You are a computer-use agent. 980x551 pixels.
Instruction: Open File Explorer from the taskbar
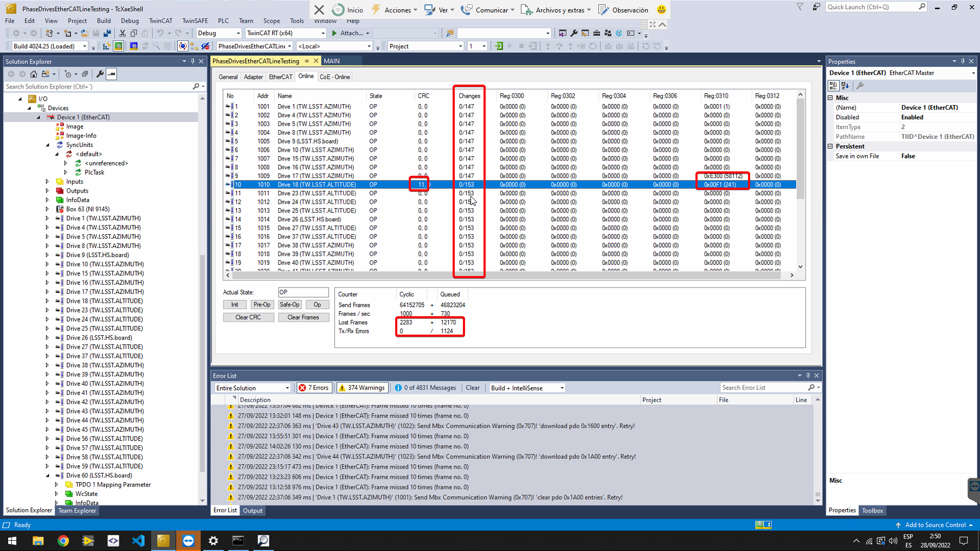tap(38, 541)
